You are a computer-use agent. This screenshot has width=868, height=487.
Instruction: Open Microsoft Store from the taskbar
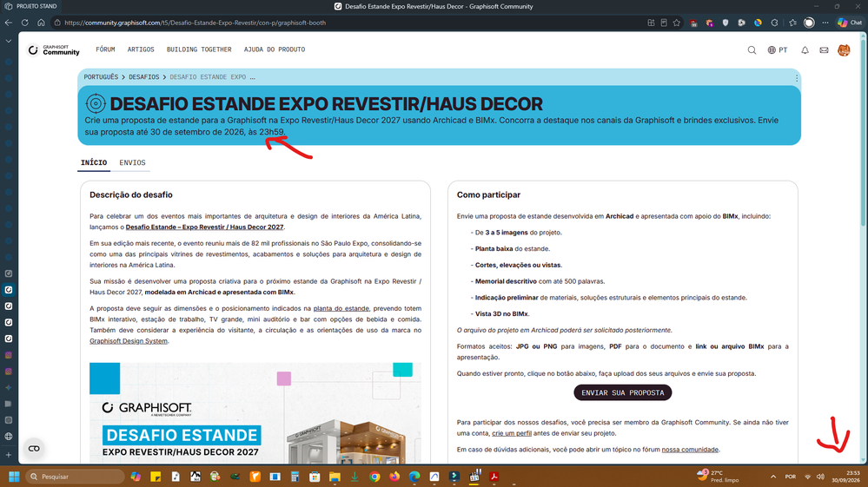315,477
